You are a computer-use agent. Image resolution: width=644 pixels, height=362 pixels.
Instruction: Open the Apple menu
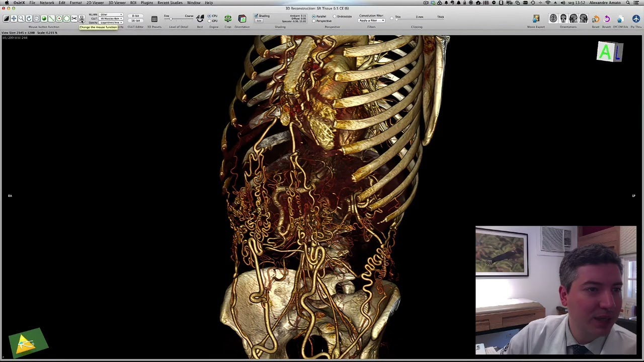pos(7,3)
